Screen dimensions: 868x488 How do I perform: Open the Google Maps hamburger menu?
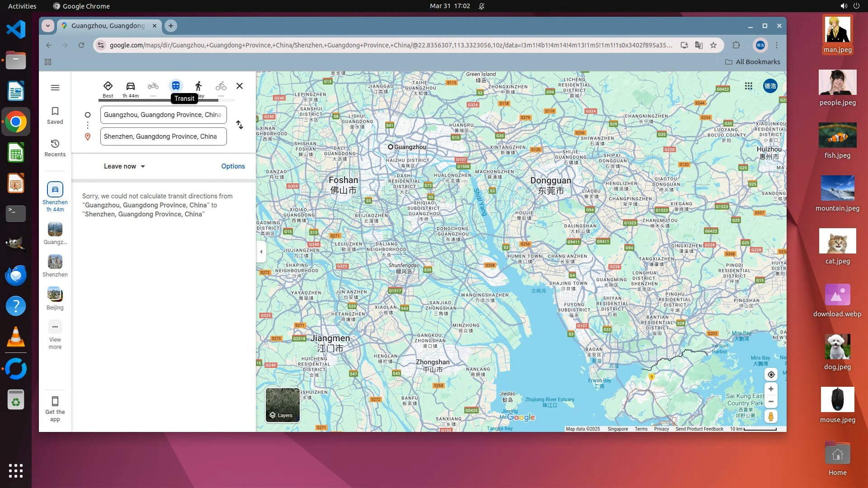(x=55, y=88)
